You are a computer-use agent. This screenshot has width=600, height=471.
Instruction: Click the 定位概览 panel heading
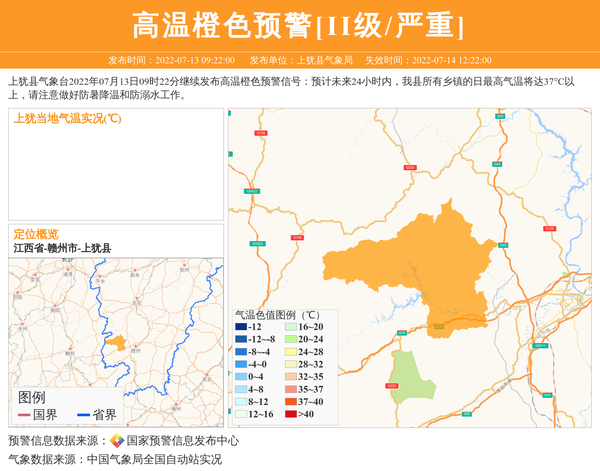click(x=36, y=234)
